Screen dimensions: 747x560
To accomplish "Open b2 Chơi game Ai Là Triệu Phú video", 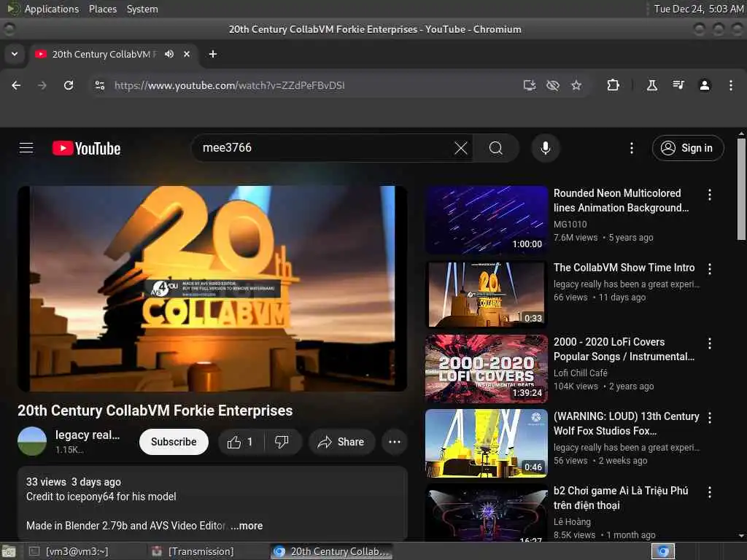I will (x=621, y=497).
